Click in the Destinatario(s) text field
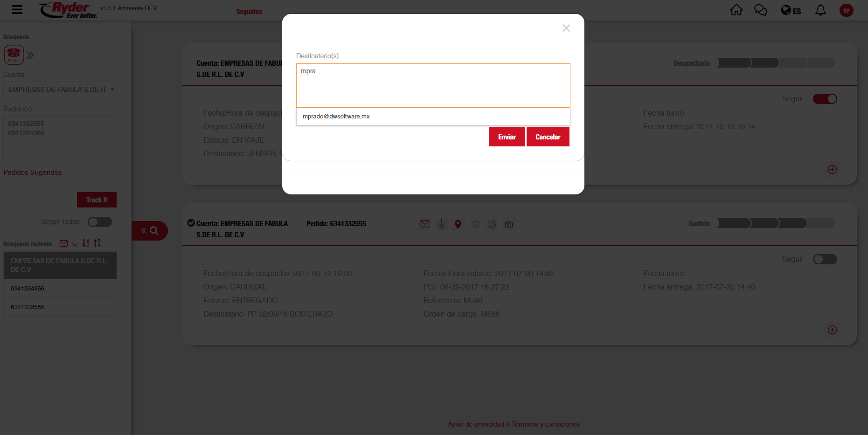The image size is (868, 435). pyautogui.click(x=433, y=86)
